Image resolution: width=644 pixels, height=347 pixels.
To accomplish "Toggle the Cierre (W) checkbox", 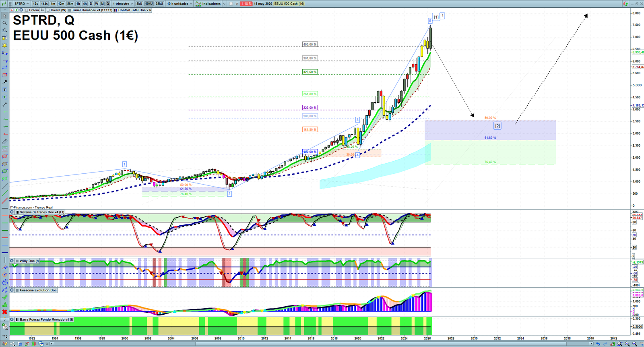I will click(48, 10).
